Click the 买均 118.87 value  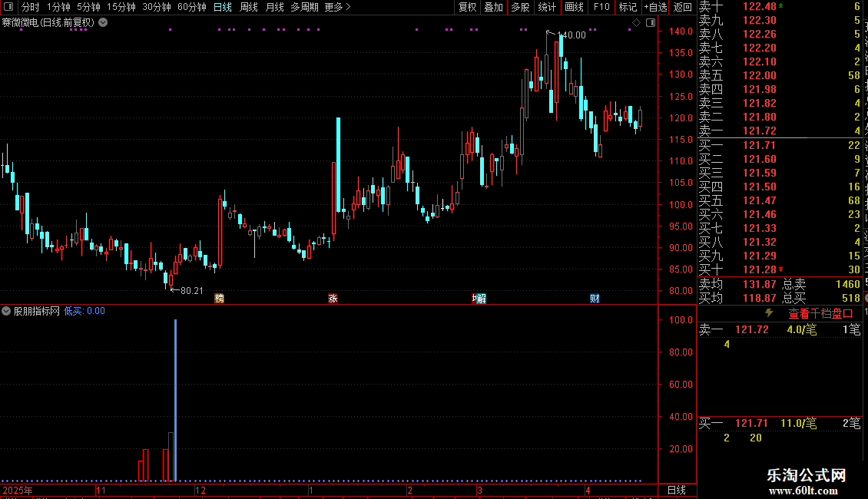click(x=760, y=298)
